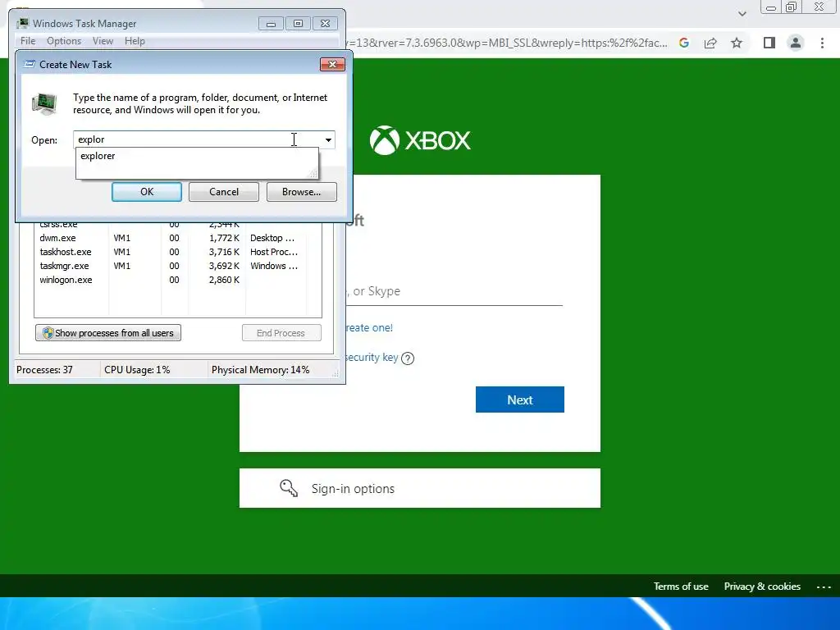Click the Physical Memory: 14% status entry

point(260,370)
